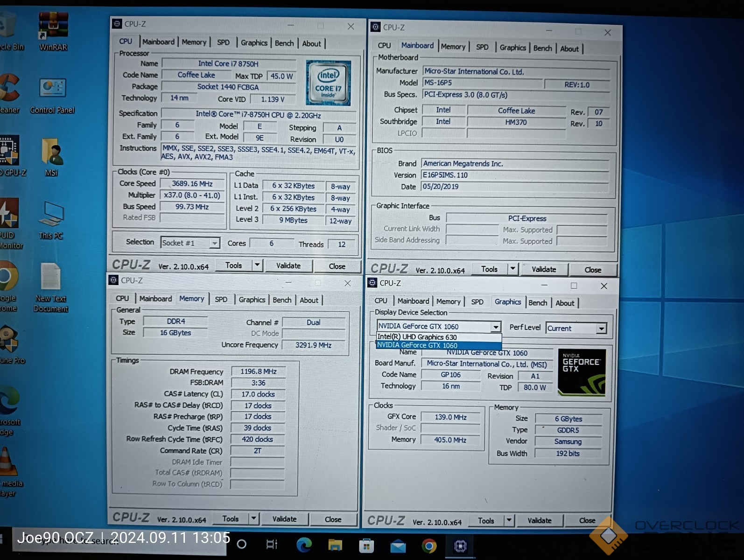Collapse the display device selection combo box

(496, 327)
